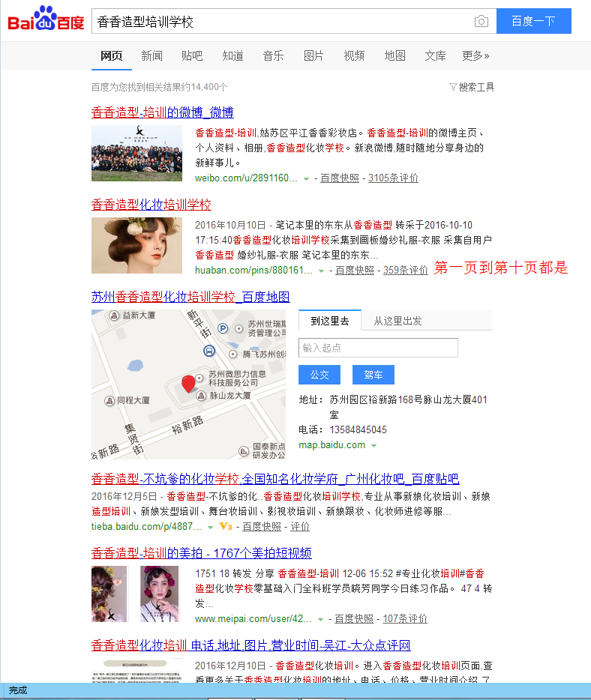
Task: Open 评价 link of tieba result
Action: (300, 527)
